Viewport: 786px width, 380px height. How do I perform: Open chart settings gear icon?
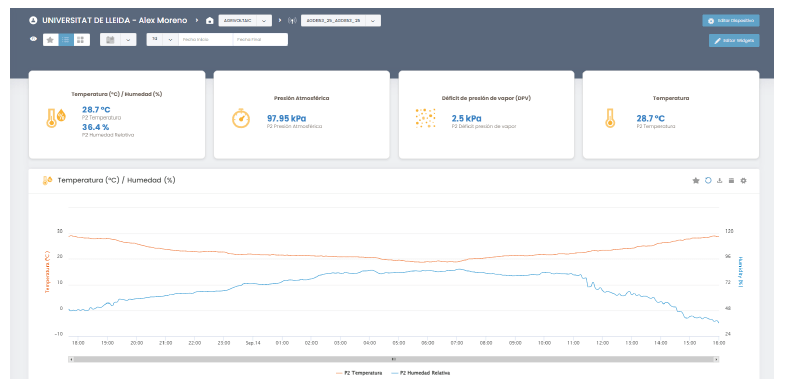coord(743,180)
